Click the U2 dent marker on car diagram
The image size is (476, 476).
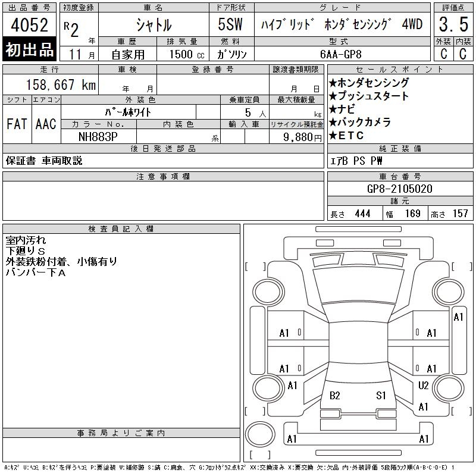pos(423,386)
